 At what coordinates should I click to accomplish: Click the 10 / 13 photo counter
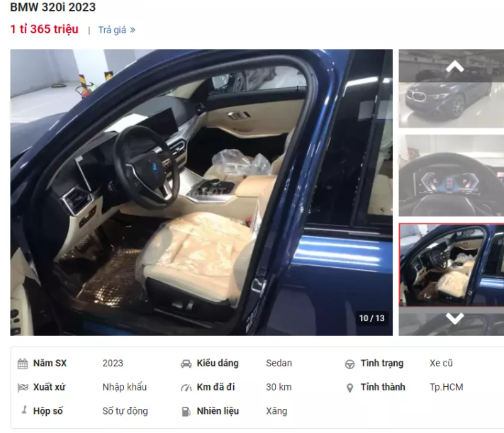click(x=371, y=318)
